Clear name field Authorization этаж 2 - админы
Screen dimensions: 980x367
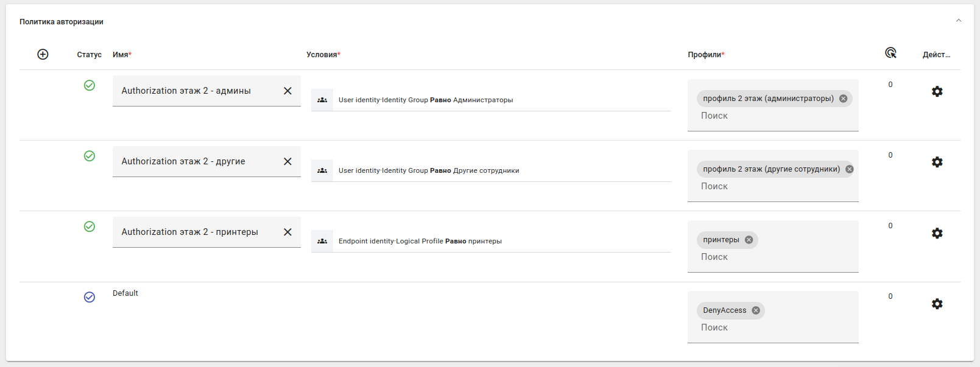point(287,91)
